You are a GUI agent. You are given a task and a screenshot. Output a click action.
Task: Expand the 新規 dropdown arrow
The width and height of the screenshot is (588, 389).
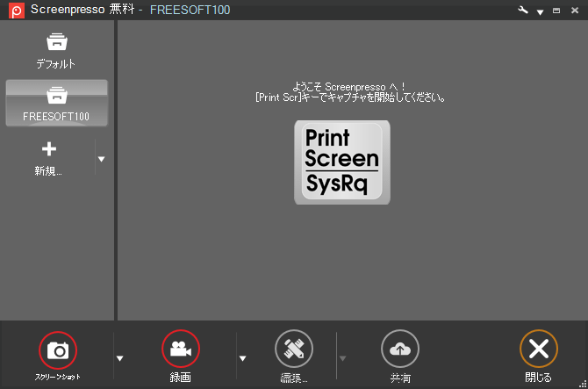[x=101, y=159]
